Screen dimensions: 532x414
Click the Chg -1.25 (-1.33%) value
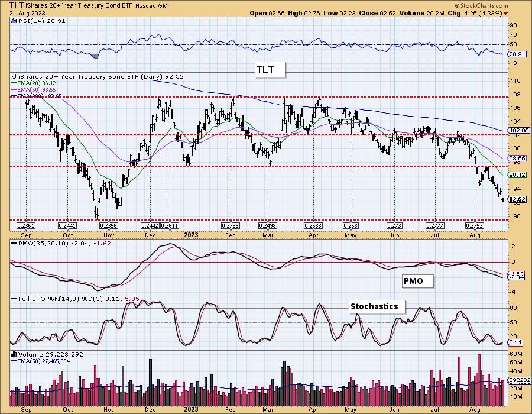point(475,13)
